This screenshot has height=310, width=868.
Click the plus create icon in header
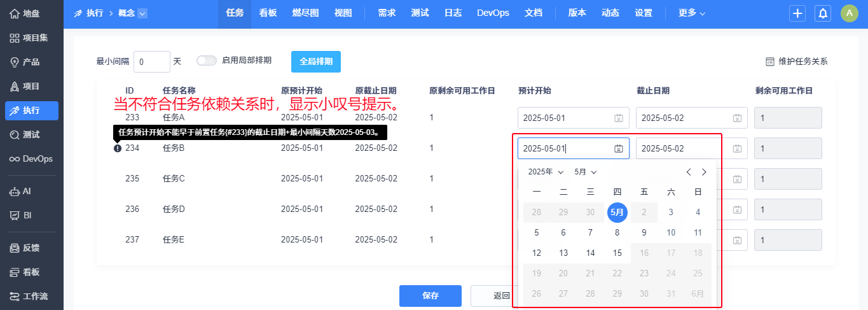click(x=797, y=13)
